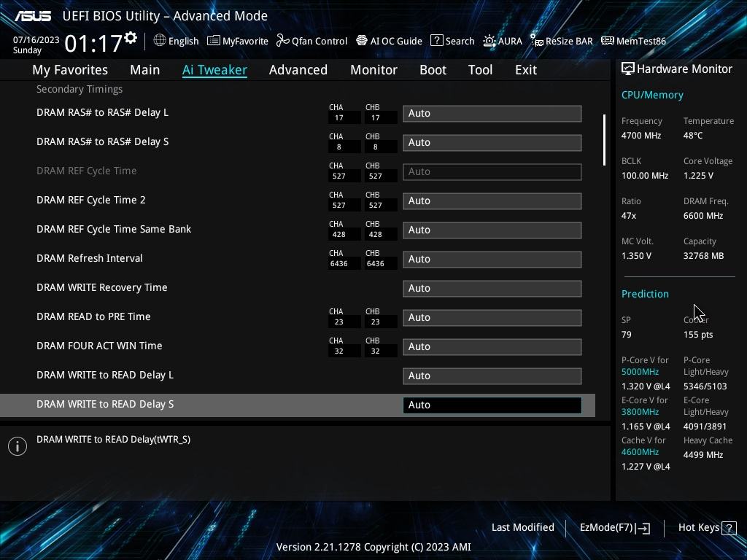Launch MemTest86 memory icon
The image size is (747, 560).
coord(608,41)
